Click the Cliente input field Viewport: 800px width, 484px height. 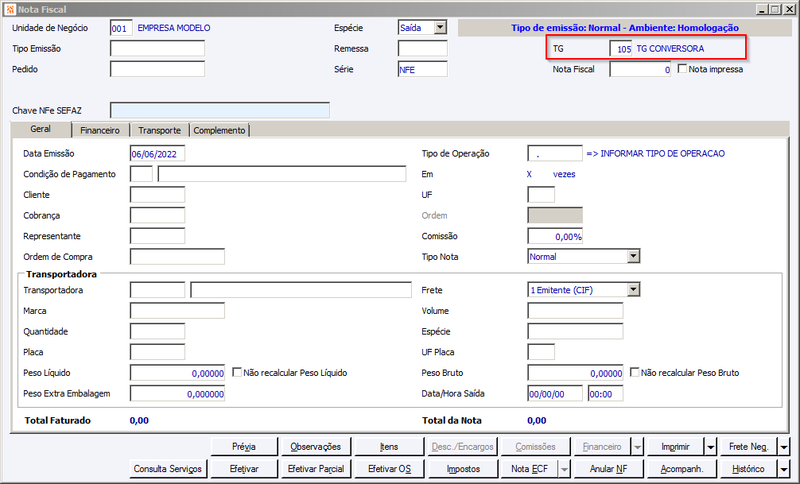157,195
